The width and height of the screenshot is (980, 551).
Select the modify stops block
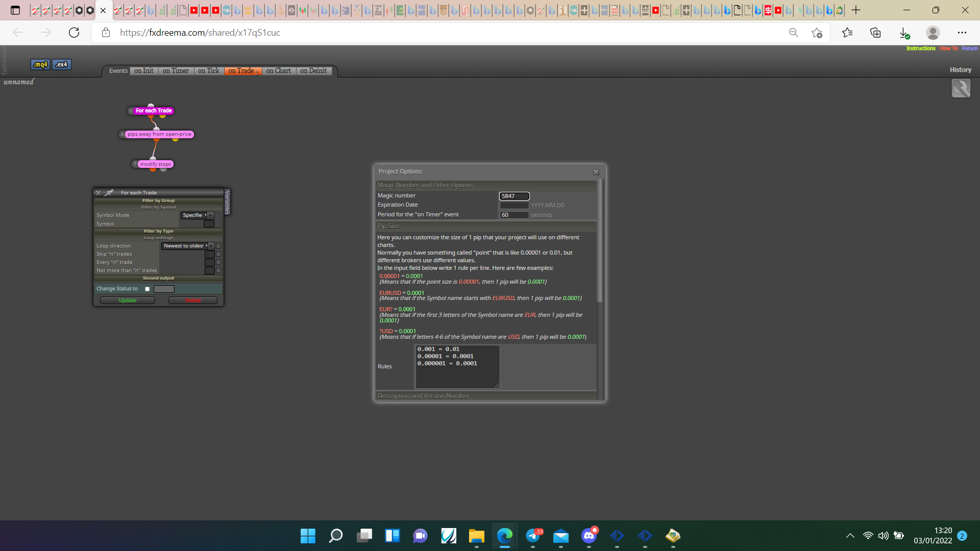[x=156, y=164]
